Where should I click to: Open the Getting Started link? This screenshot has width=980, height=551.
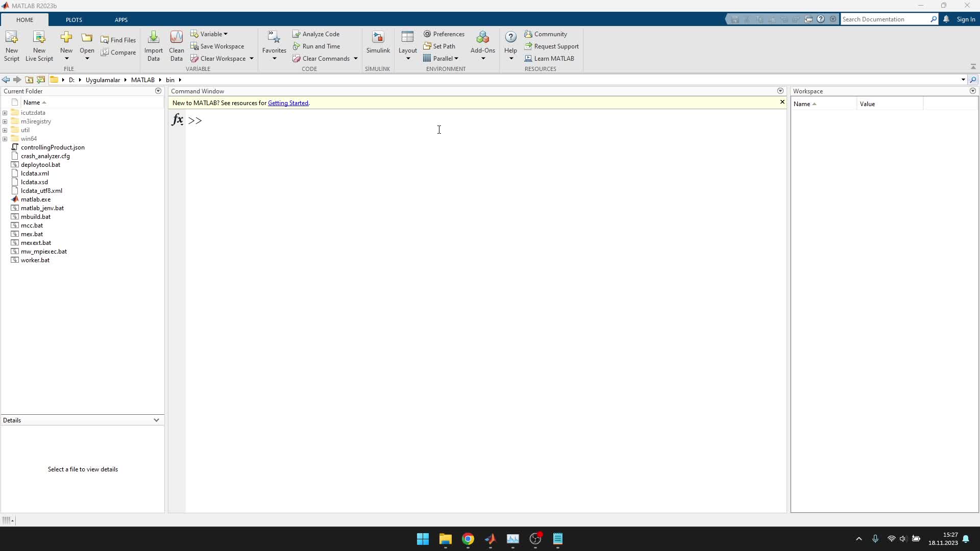[x=288, y=103]
